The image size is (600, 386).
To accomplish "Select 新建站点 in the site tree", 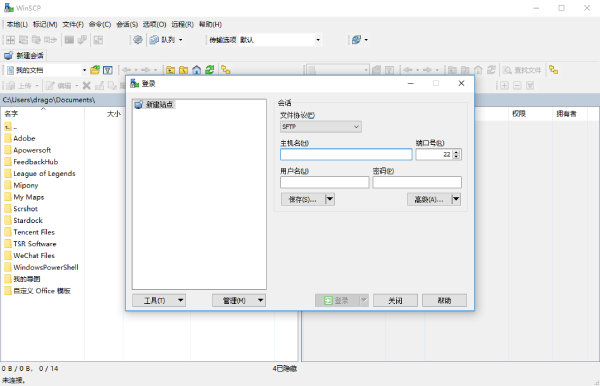I will 155,104.
